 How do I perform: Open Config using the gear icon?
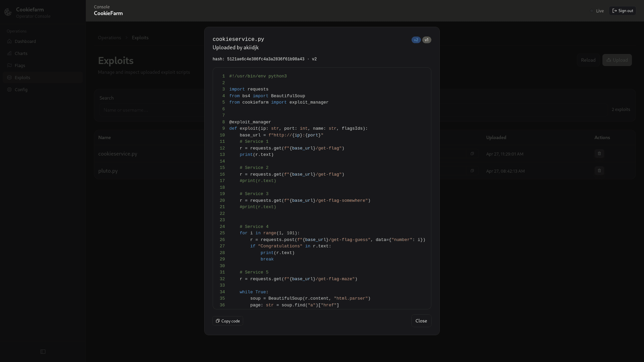point(9,89)
